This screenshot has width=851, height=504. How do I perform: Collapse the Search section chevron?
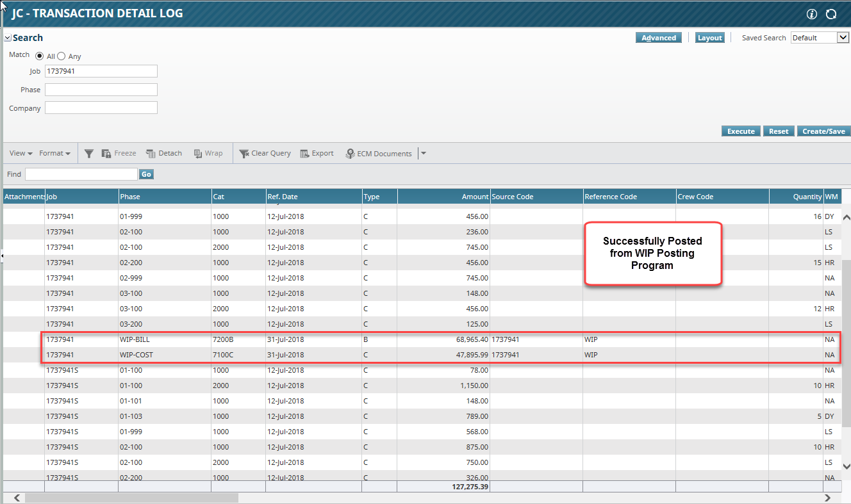click(x=6, y=37)
